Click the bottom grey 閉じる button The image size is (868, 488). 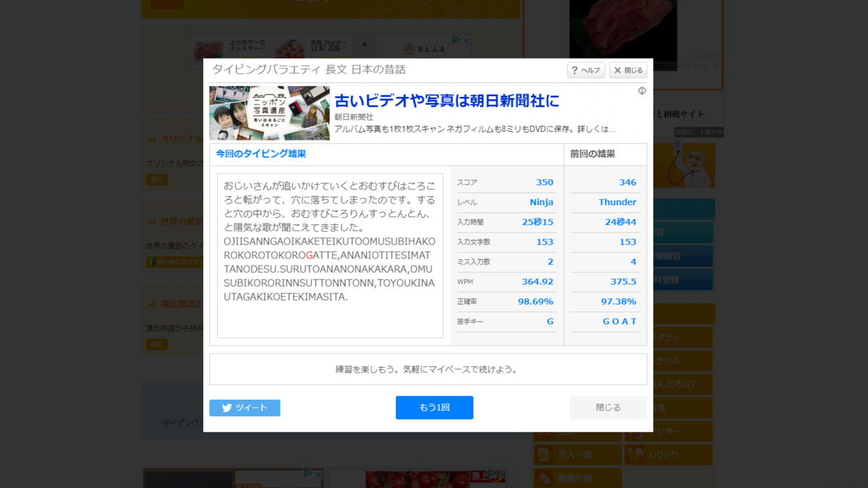tap(608, 408)
